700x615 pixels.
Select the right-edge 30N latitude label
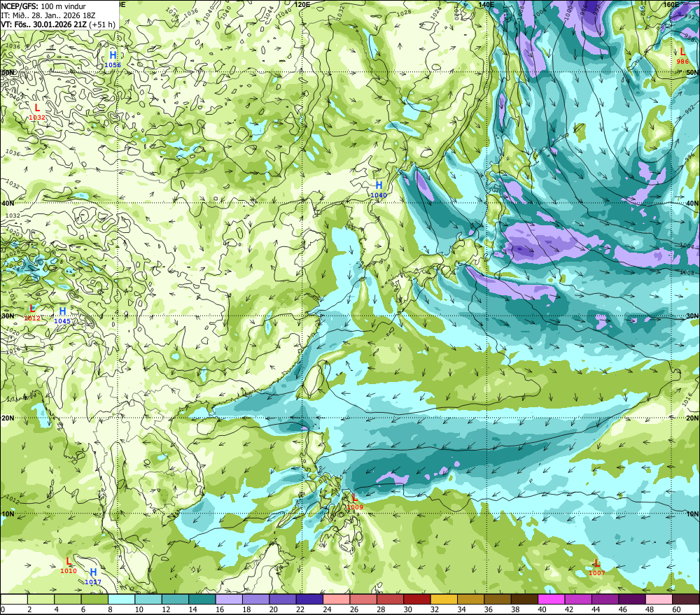pos(692,316)
